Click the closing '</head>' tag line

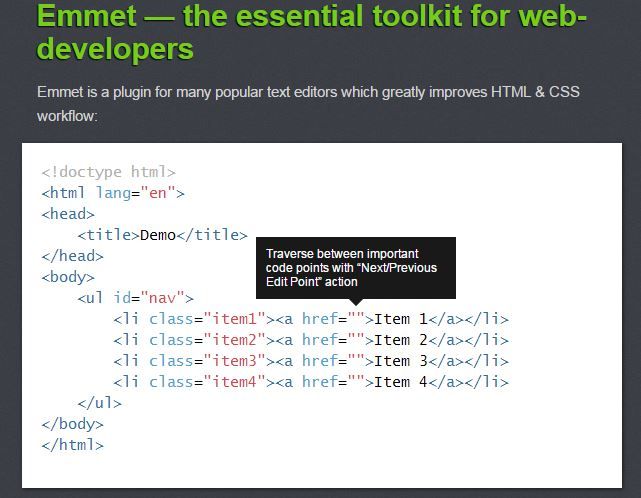(72, 256)
